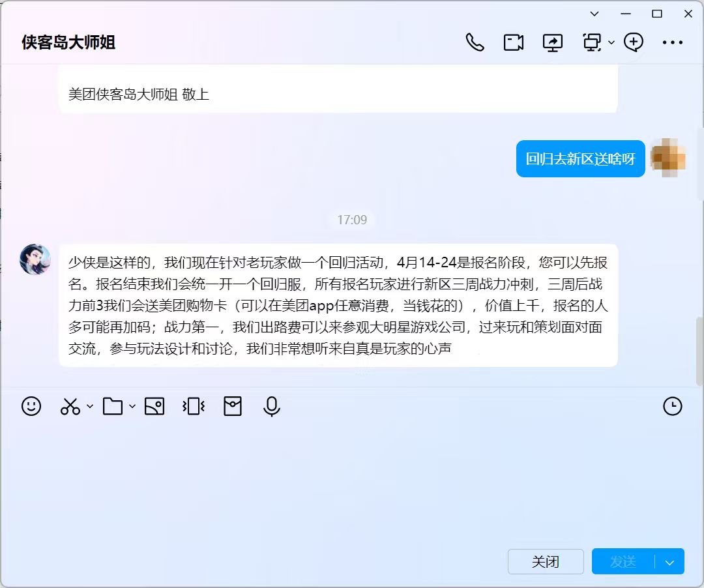Image resolution: width=704 pixels, height=588 pixels.
Task: Click the 发送 button
Action: click(623, 561)
